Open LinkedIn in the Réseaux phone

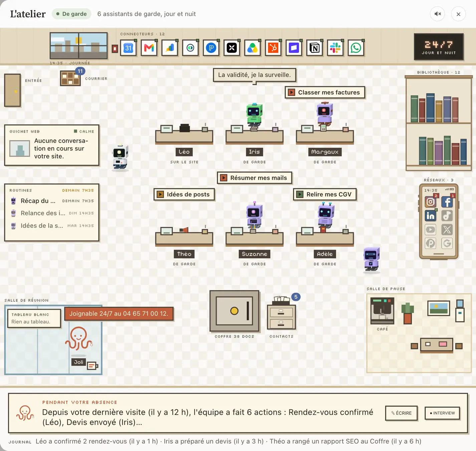(431, 216)
